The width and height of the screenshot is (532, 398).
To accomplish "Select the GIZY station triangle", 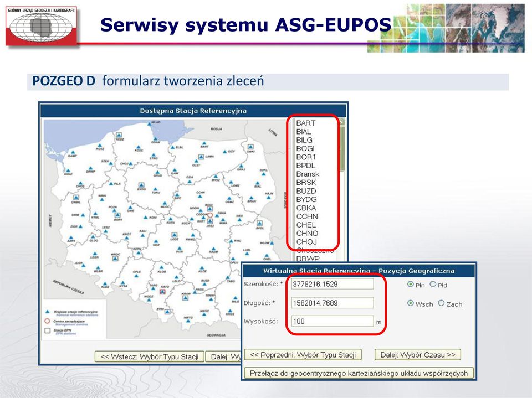I will click(224, 152).
